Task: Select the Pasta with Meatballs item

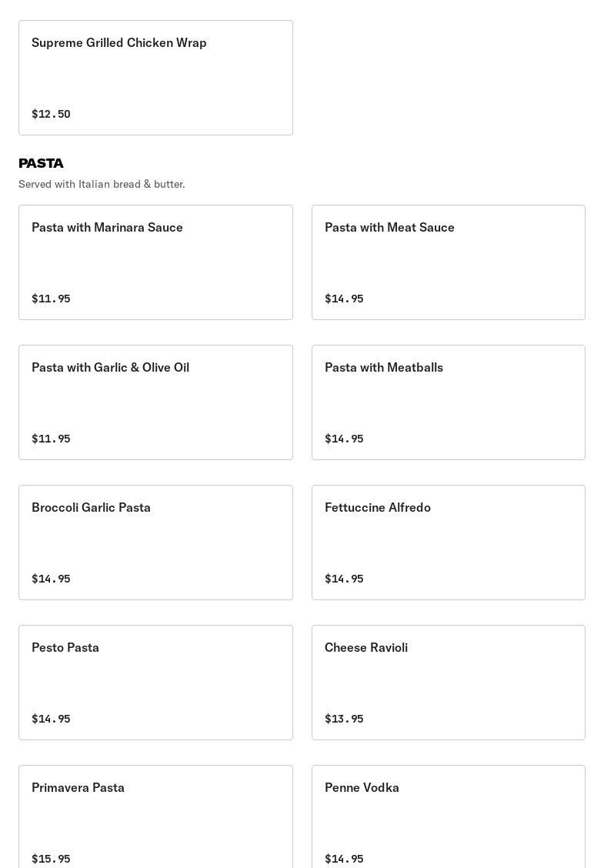Action: pyautogui.click(x=448, y=402)
